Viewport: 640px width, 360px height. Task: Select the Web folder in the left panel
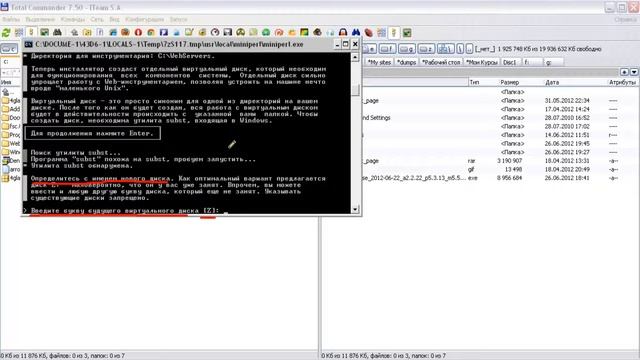11,143
